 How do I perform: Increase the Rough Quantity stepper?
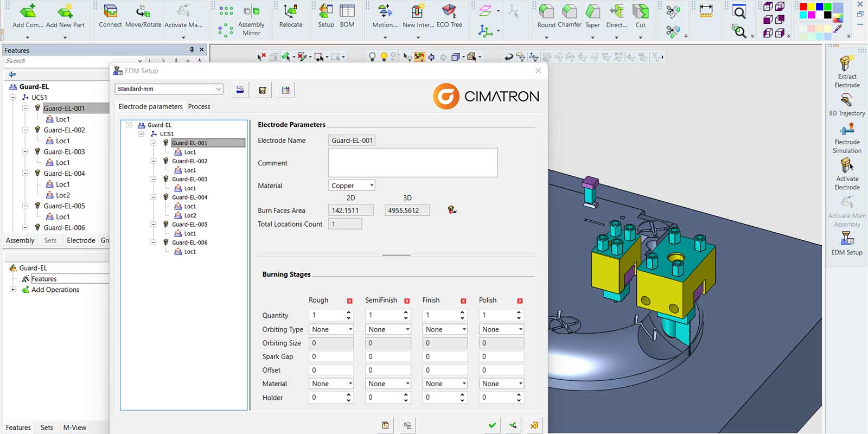(348, 312)
